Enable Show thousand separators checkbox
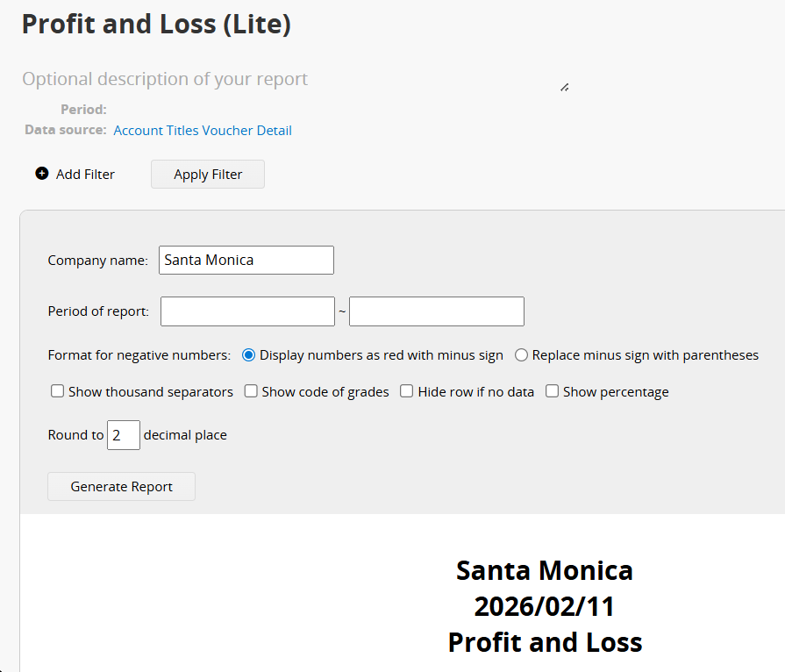Image resolution: width=785 pixels, height=672 pixels. coord(58,392)
